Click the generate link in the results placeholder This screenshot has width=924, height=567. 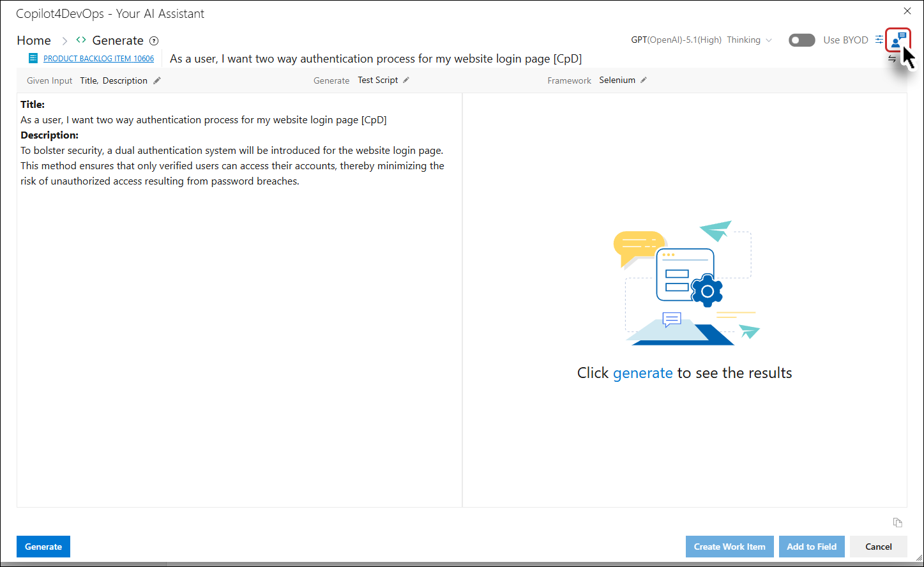pos(642,373)
